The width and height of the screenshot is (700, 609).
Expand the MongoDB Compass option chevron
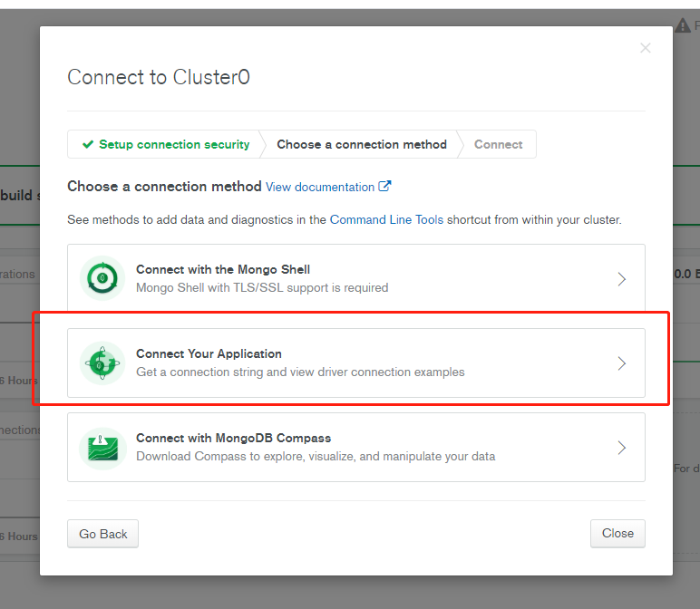(621, 448)
